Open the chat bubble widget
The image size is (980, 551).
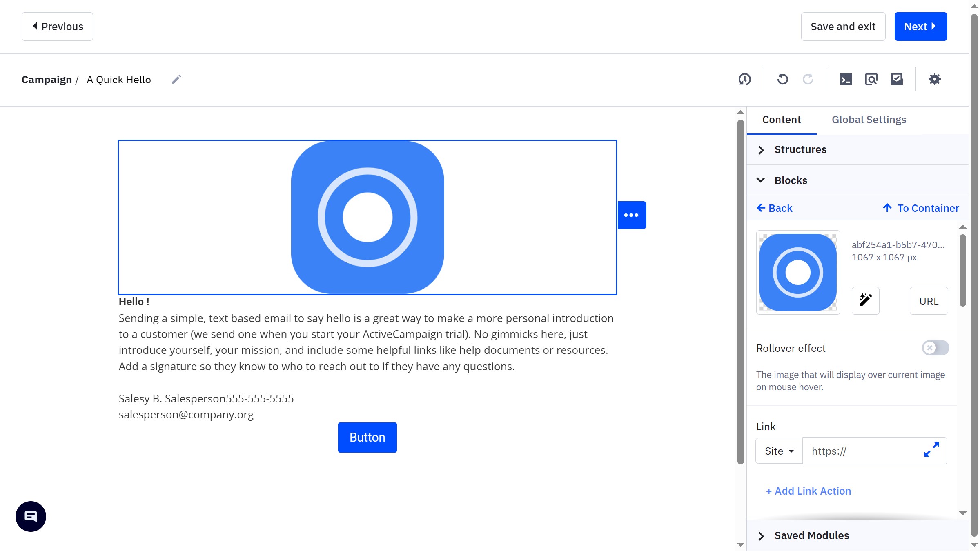31,516
